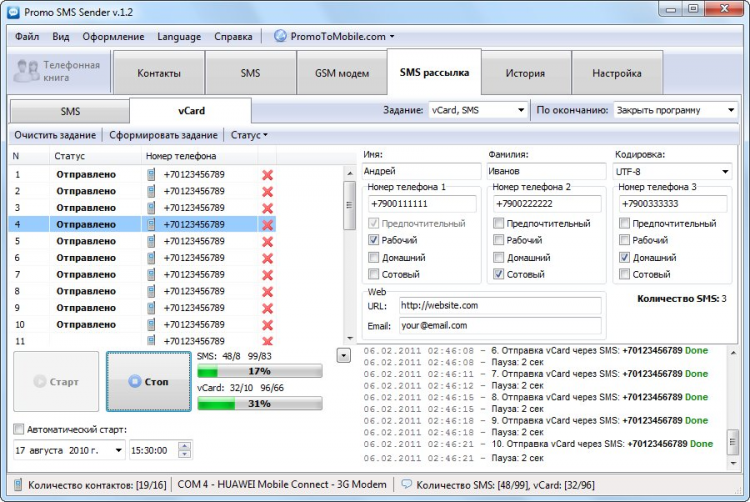The width and height of the screenshot is (750, 502).
Task: Click the red X delete icon in row 10
Action: point(267,326)
